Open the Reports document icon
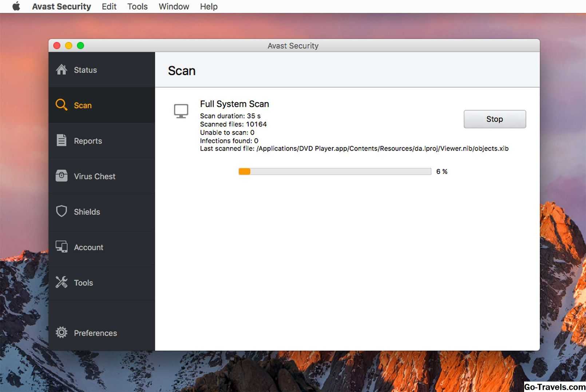 (62, 140)
